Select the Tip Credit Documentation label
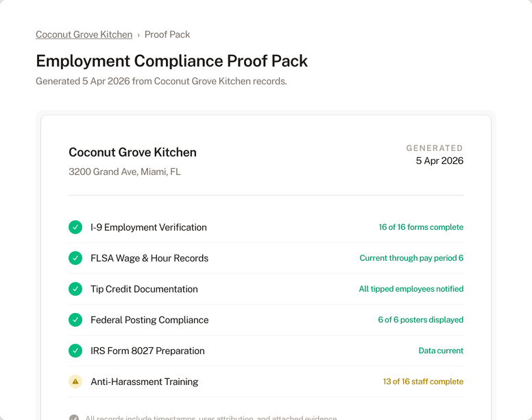This screenshot has width=532, height=420. 144,289
